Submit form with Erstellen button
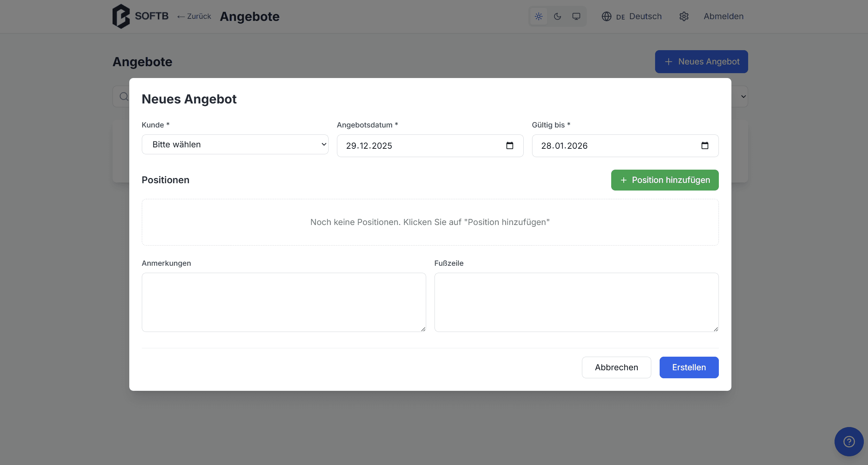This screenshot has width=868, height=465. 689,367
